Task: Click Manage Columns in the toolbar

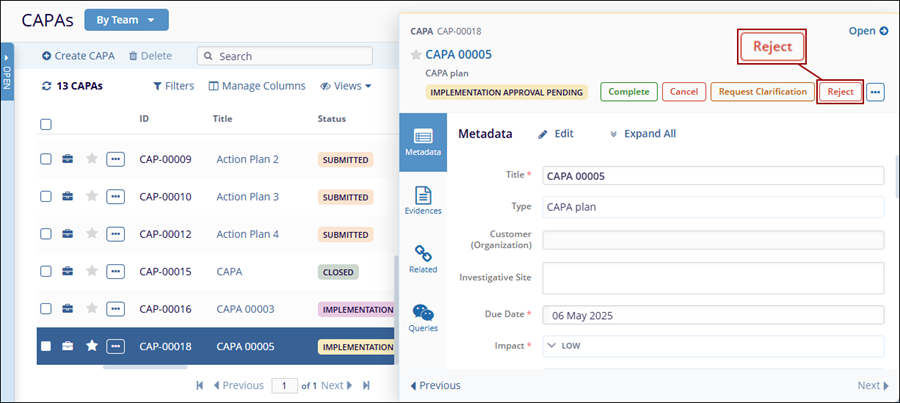Action: 257,86
